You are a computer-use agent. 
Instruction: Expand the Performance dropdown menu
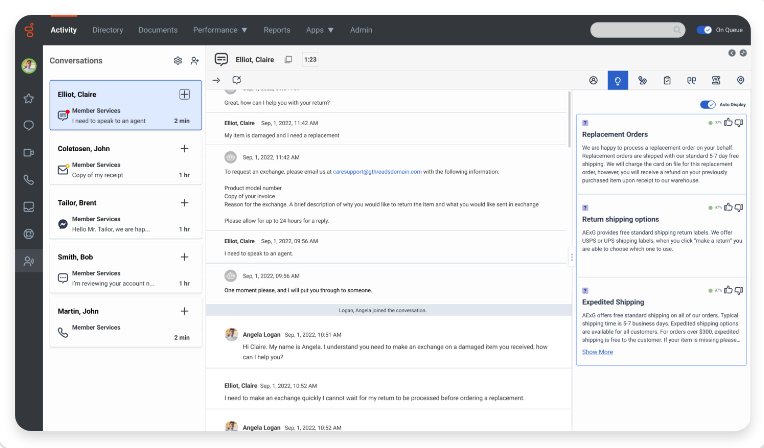pyautogui.click(x=220, y=30)
